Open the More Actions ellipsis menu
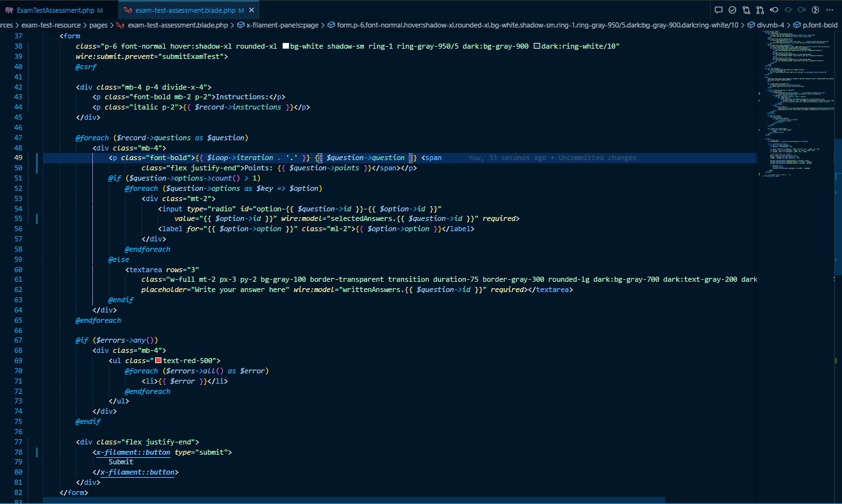The height and width of the screenshot is (504, 842). coord(830,10)
